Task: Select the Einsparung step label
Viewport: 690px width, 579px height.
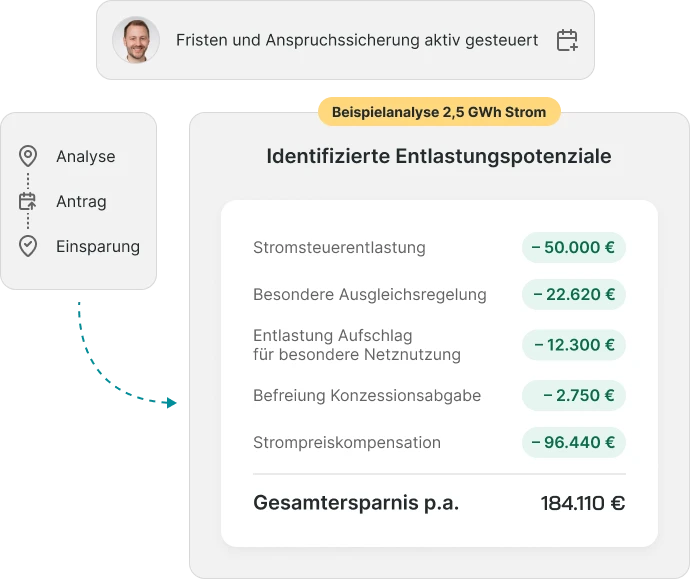Action: click(x=98, y=246)
